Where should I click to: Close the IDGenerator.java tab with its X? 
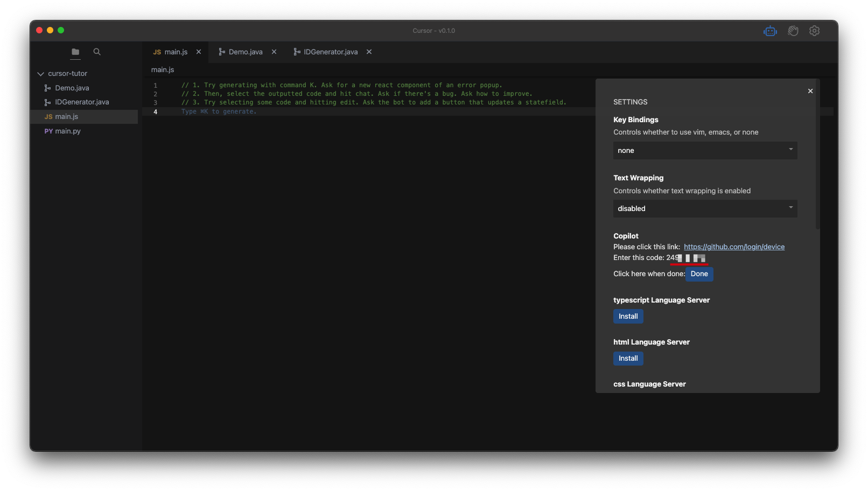tap(369, 52)
